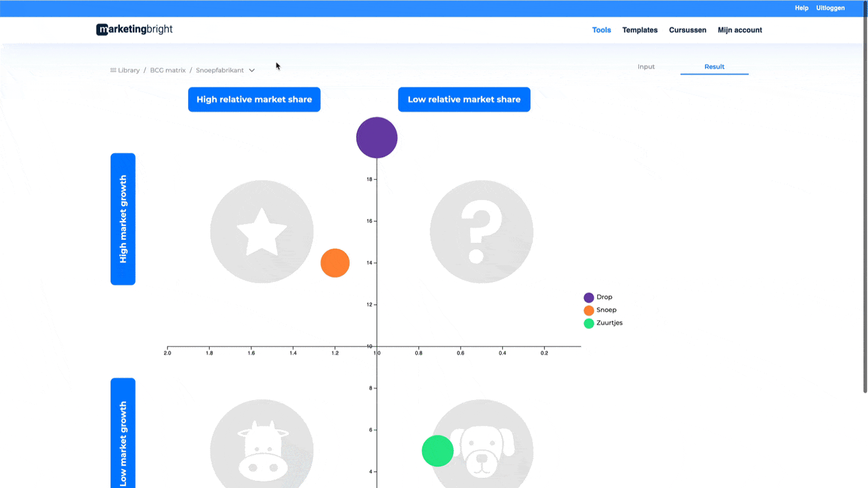Click the High relative market share button
Image resolution: width=868 pixels, height=488 pixels.
point(254,99)
